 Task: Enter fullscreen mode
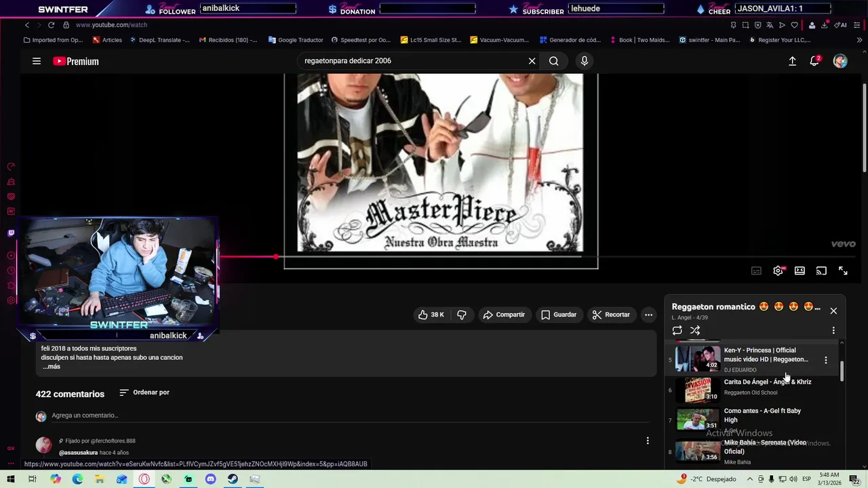(x=843, y=270)
